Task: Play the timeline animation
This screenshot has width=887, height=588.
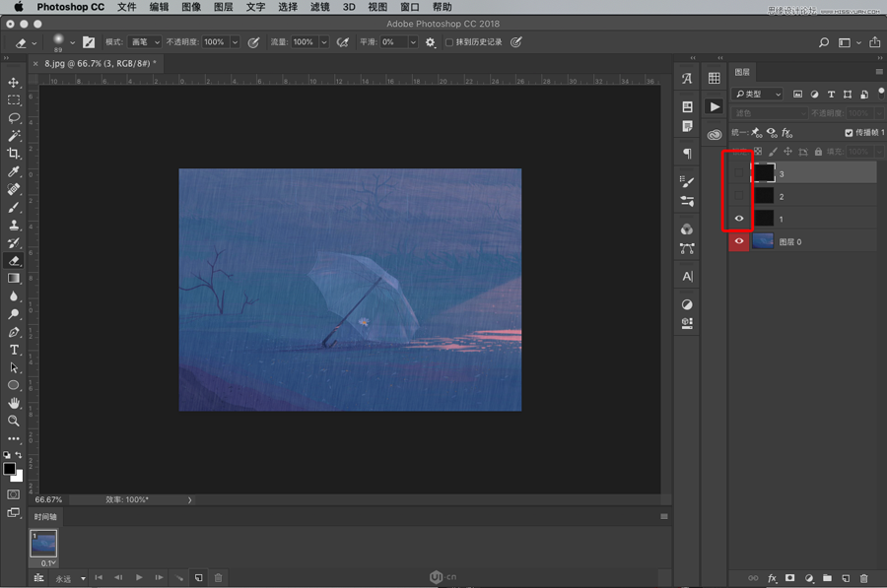Action: (139, 577)
